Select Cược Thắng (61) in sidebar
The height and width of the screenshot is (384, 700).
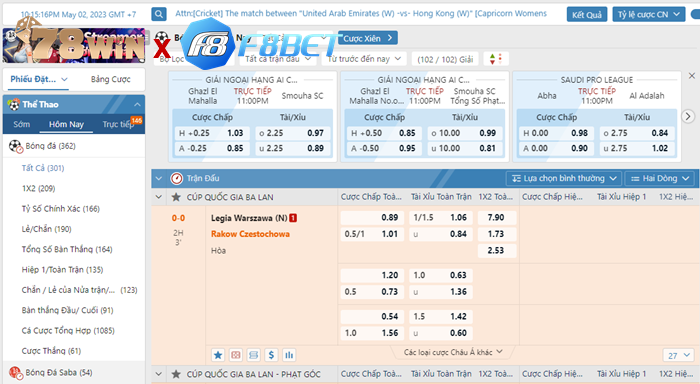51,351
